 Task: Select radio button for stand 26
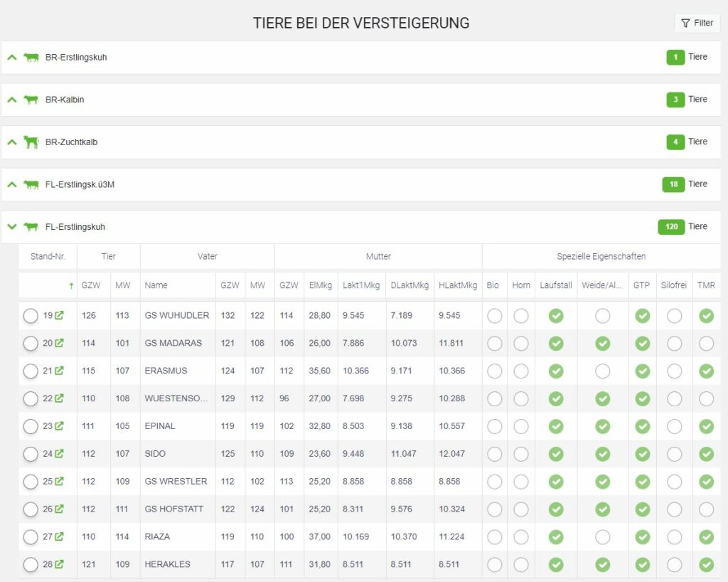31,509
